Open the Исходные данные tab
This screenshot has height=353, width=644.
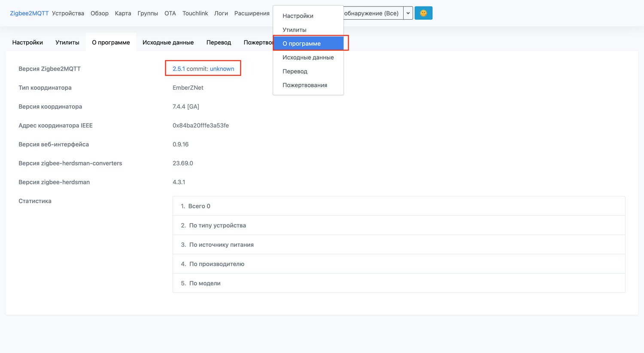coord(168,42)
